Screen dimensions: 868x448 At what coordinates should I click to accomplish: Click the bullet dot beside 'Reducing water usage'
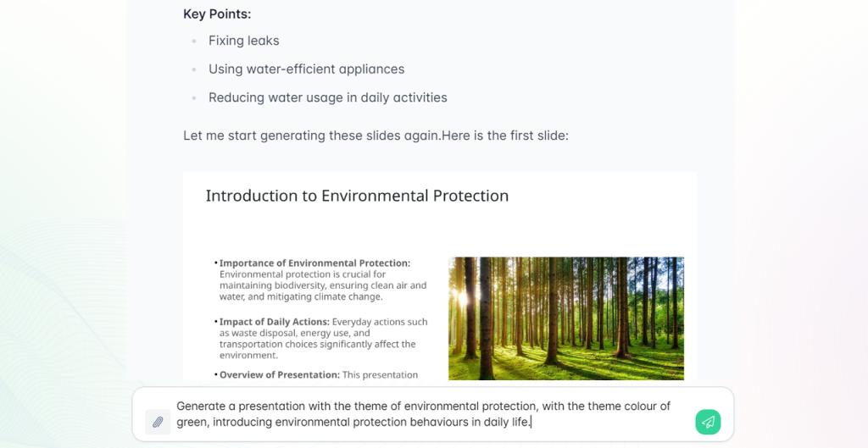(194, 98)
